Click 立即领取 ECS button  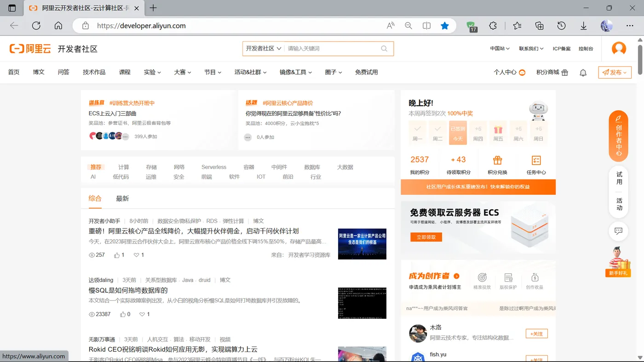pyautogui.click(x=426, y=237)
